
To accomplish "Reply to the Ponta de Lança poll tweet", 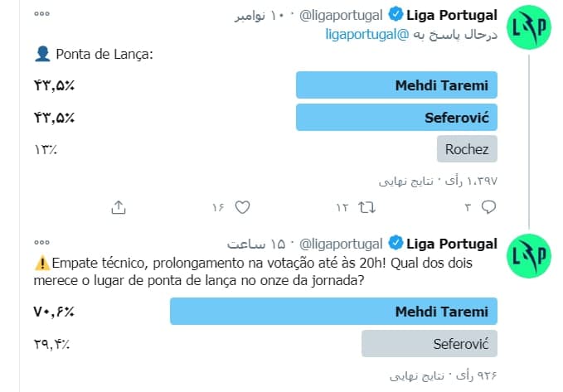I will coord(489,206).
